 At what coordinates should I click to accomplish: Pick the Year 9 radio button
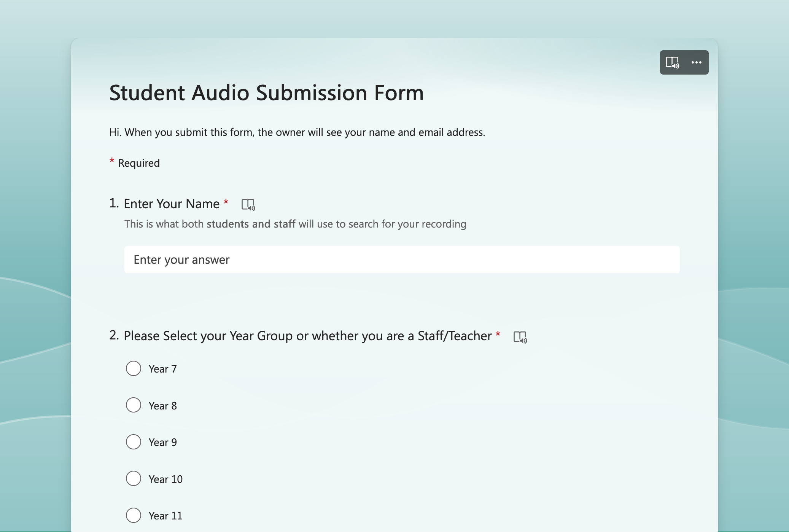coord(134,442)
